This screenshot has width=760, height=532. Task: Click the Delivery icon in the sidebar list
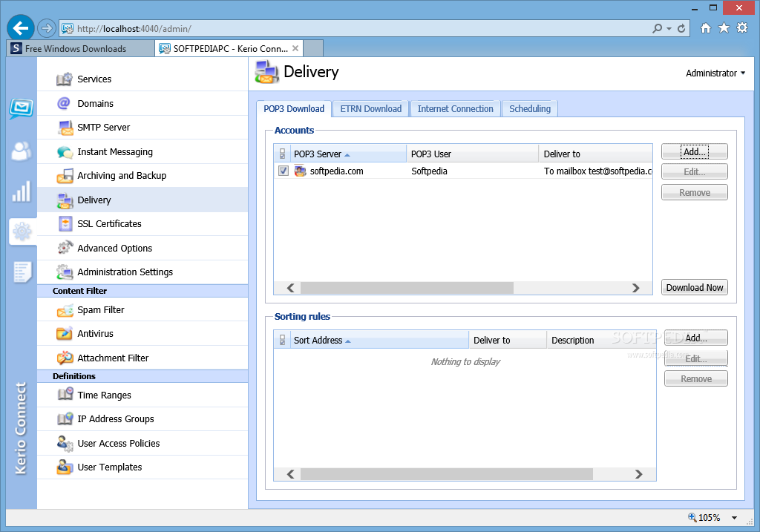[65, 200]
